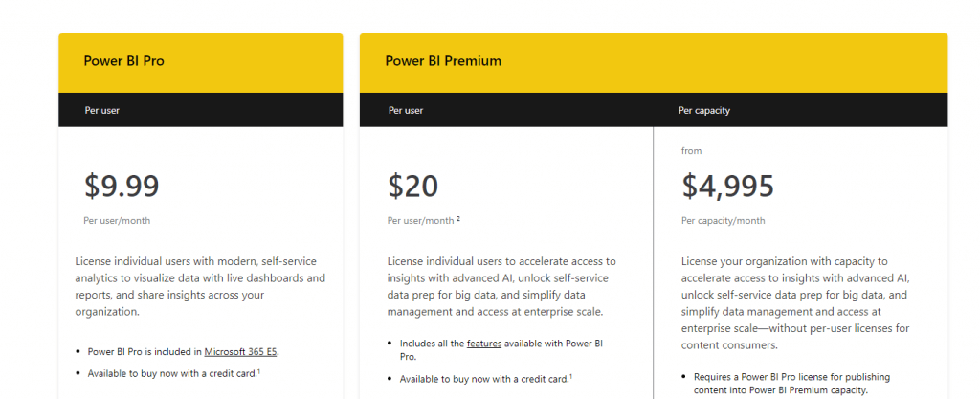The height and width of the screenshot is (399, 980).
Task: Click Per user/month under $9.99
Action: 117,220
